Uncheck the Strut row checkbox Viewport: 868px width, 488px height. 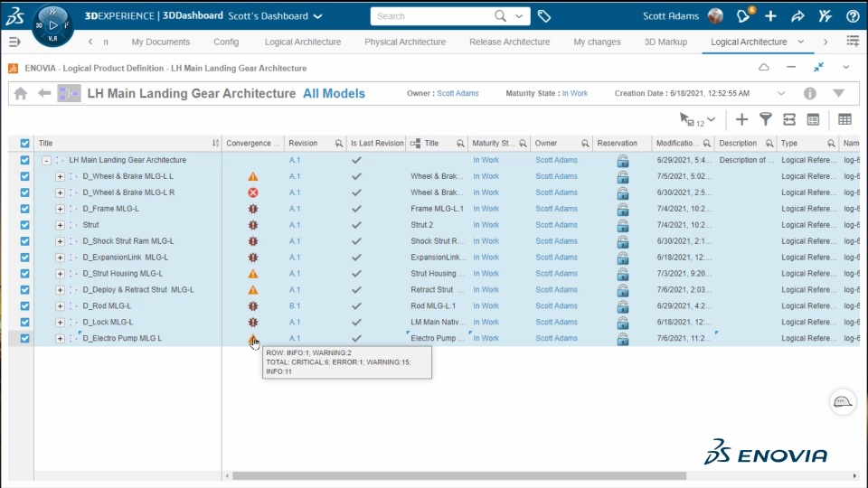click(25, 225)
